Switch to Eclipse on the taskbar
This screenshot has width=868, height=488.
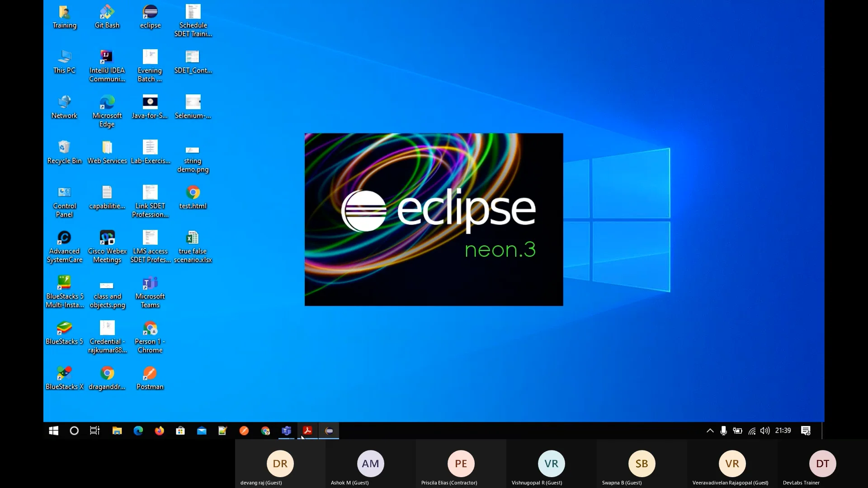[x=329, y=431]
